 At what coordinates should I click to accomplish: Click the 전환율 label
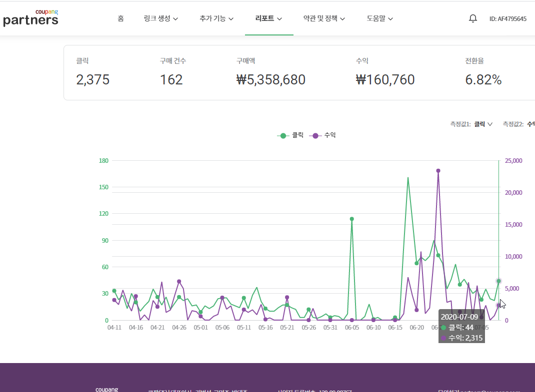(474, 61)
